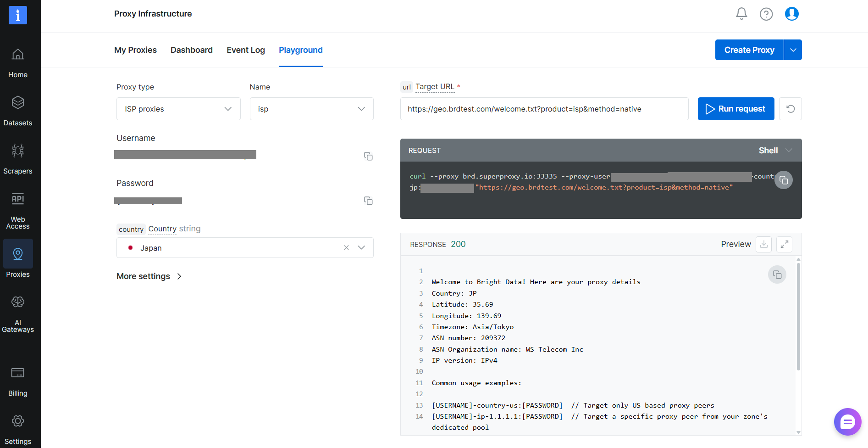Select the Playground tab

[301, 50]
